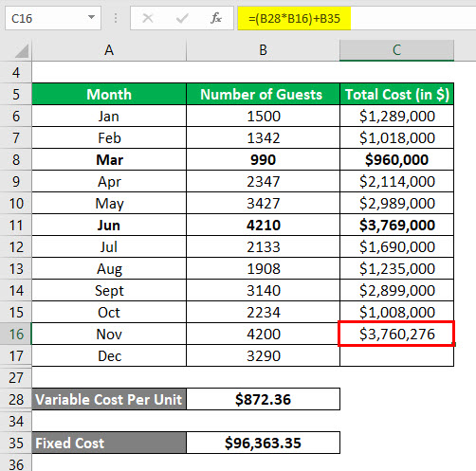Viewport: 476px width, 471px height.
Task: Select total cost $1,289,000
Action: pos(396,116)
